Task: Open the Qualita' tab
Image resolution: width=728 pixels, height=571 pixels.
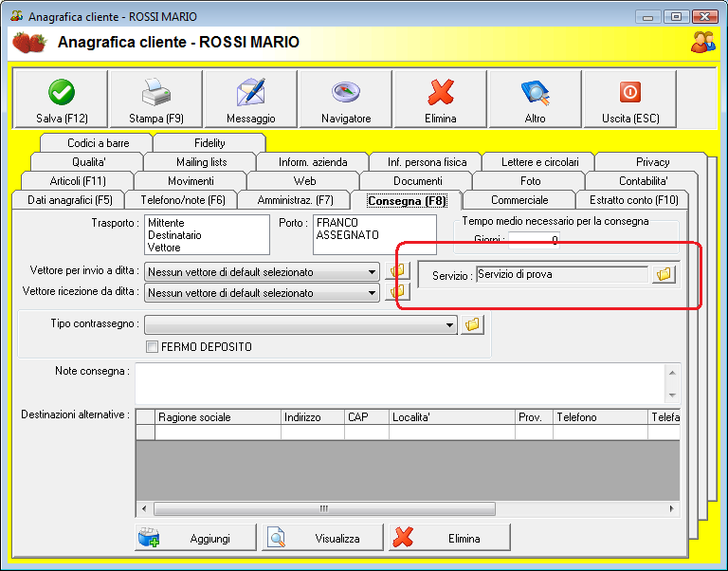Action: (89, 161)
